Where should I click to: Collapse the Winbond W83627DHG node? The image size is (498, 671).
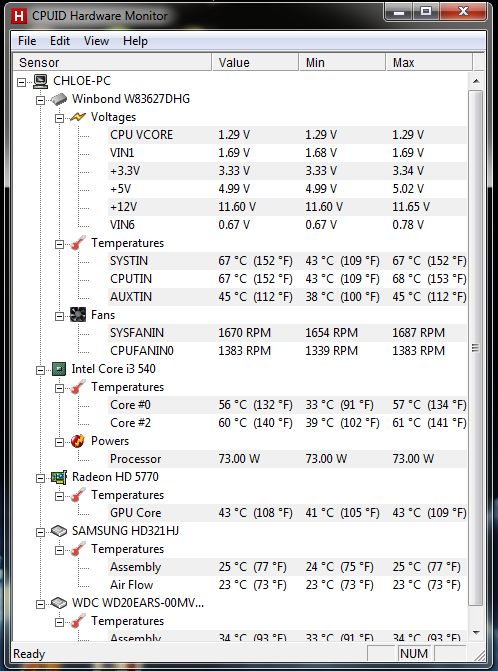coord(40,100)
